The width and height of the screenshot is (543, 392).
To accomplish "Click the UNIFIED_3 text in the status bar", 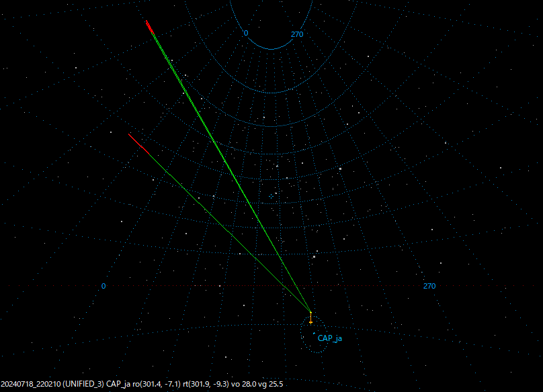I will coord(83,385).
